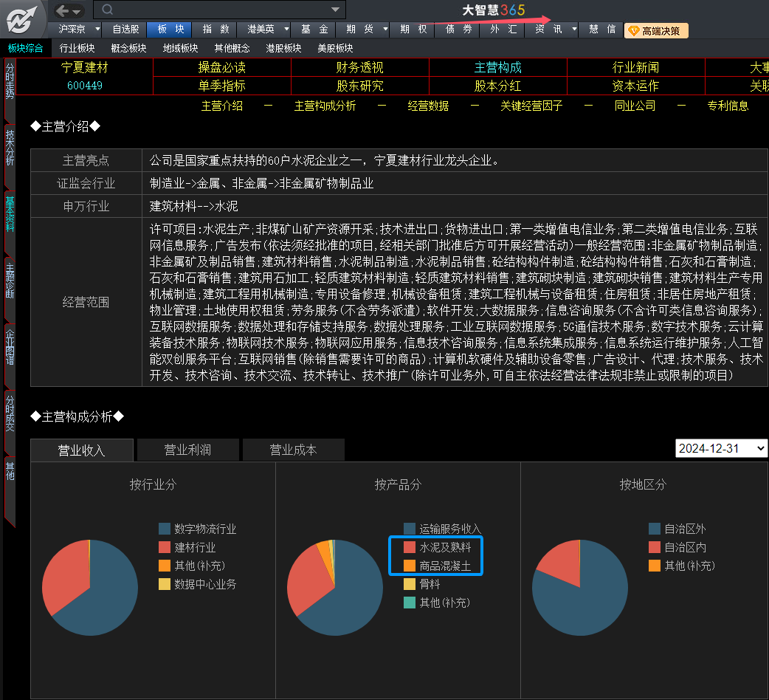This screenshot has height=700, width=769.
Task: Open the 股本分红 section
Action: coord(498,86)
